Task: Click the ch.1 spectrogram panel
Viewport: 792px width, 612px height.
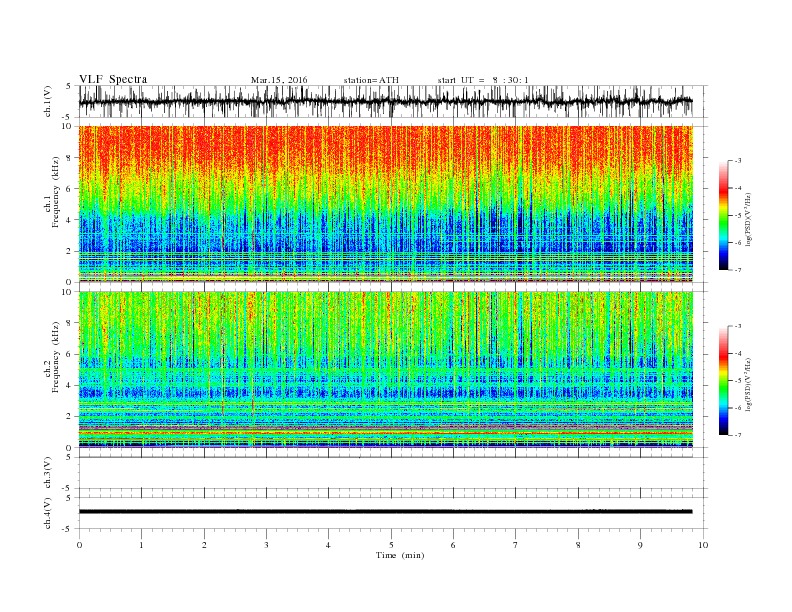Action: pyautogui.click(x=385, y=204)
